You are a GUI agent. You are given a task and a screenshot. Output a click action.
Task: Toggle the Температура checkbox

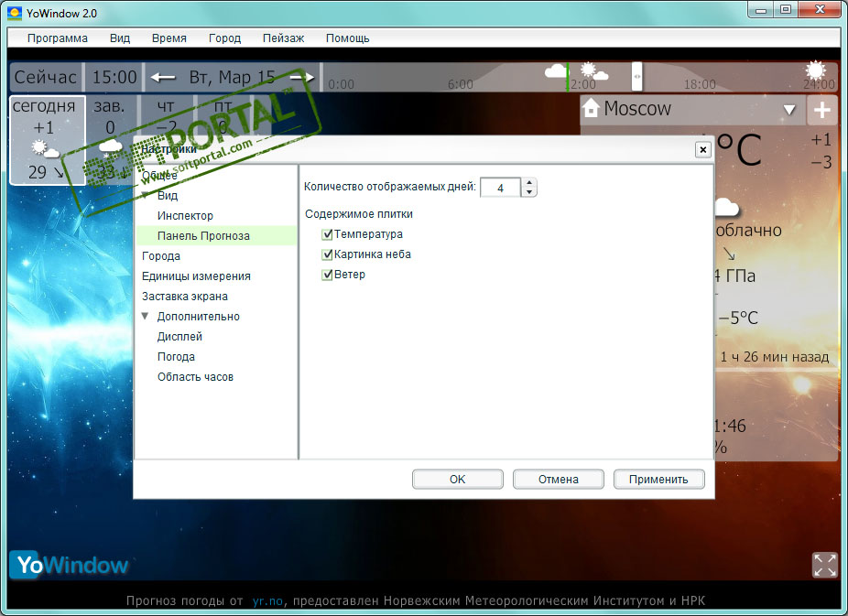(327, 234)
